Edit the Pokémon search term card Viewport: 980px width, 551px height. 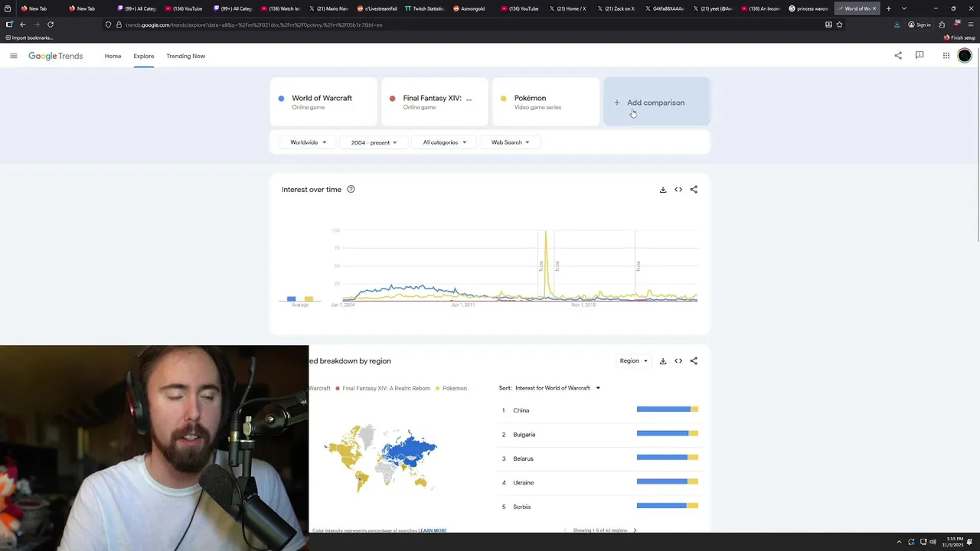tap(546, 102)
